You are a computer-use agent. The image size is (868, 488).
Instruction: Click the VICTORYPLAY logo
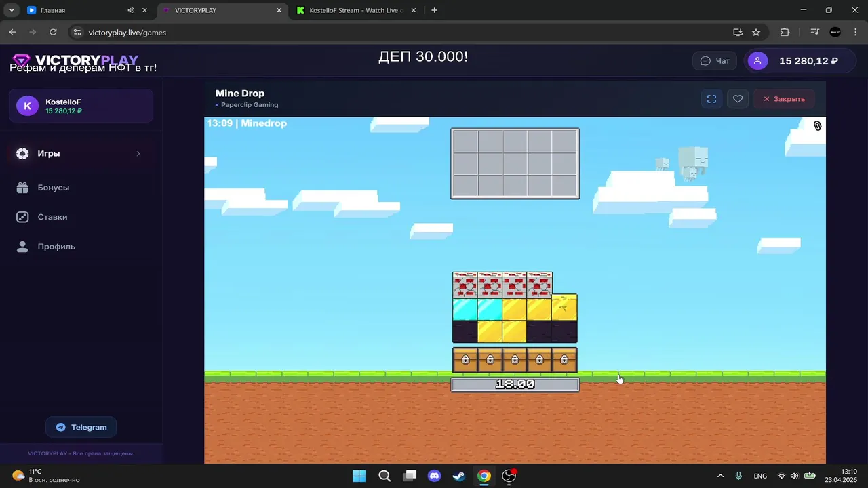75,60
